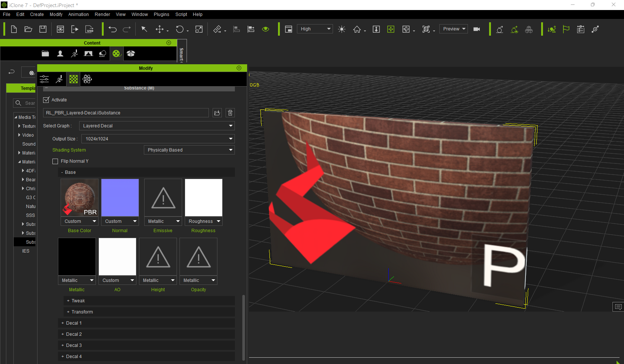Toggle the Activate checkbox

pos(46,100)
